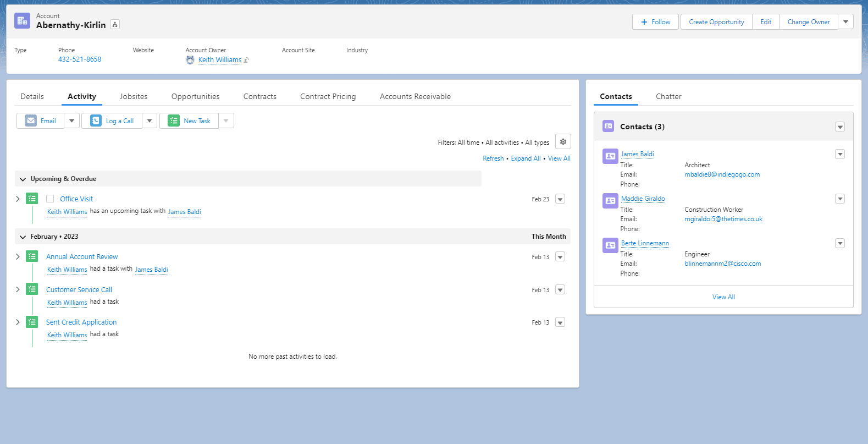Open Contacts related list actions dropdown
868x444 pixels.
[x=840, y=127]
